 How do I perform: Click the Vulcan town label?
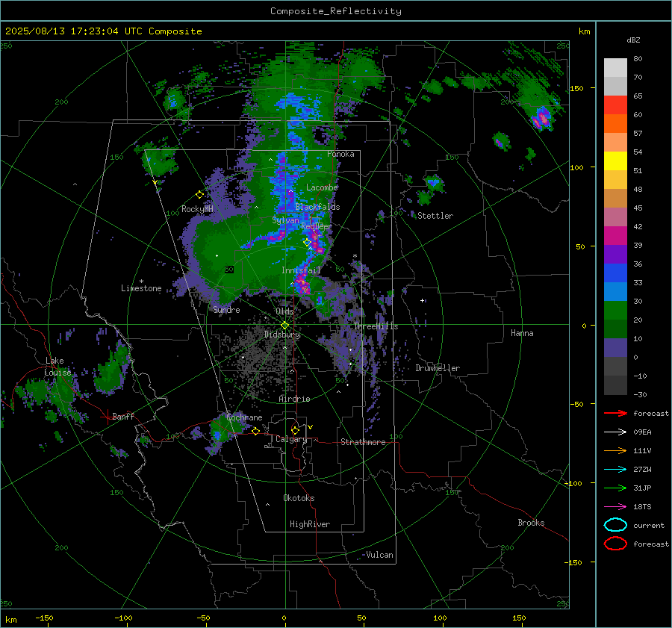point(380,555)
